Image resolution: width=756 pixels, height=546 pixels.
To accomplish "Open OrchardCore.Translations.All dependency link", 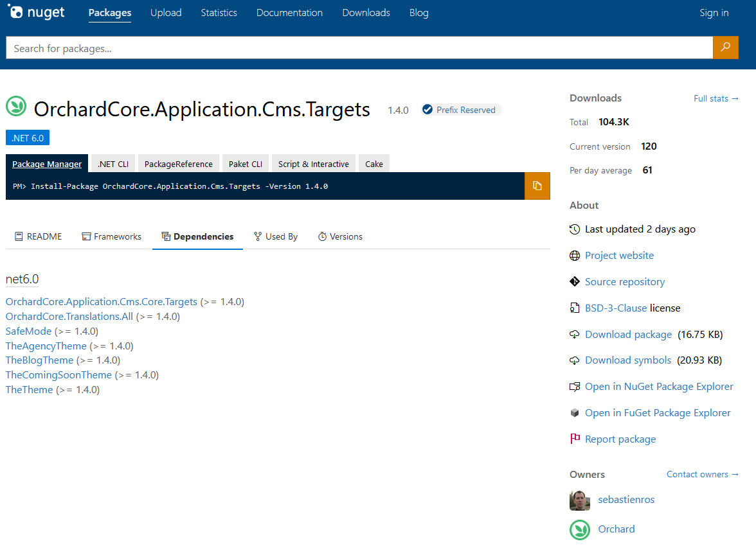I will [69, 317].
